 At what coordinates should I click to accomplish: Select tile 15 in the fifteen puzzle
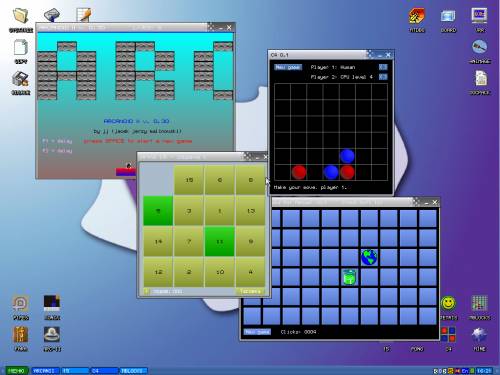[x=189, y=180]
